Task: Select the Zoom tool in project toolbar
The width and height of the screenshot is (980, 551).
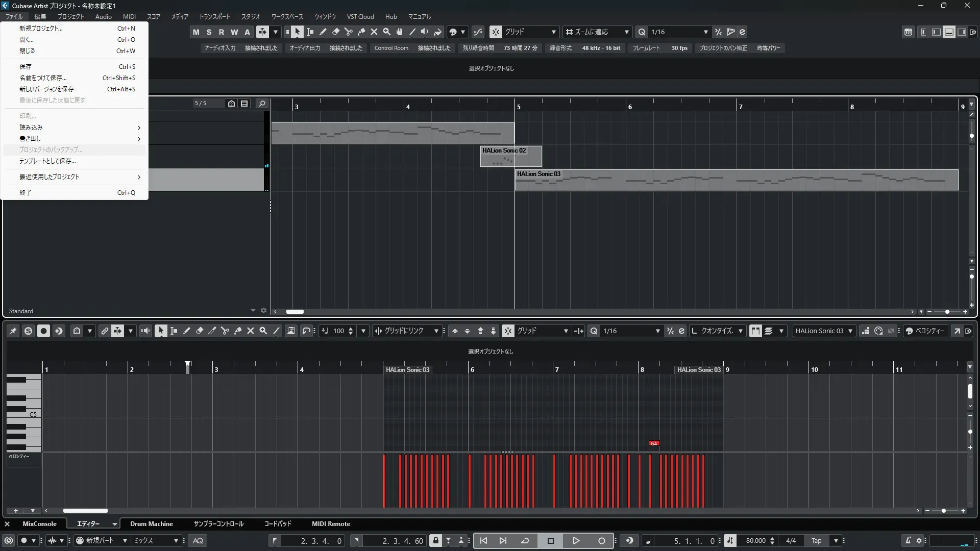Action: [387, 32]
